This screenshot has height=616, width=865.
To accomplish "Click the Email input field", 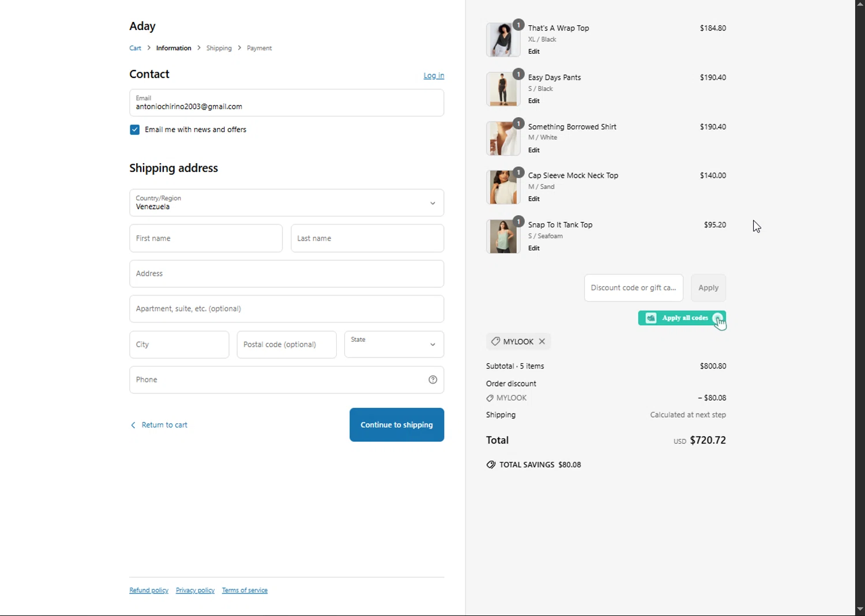I will (287, 103).
